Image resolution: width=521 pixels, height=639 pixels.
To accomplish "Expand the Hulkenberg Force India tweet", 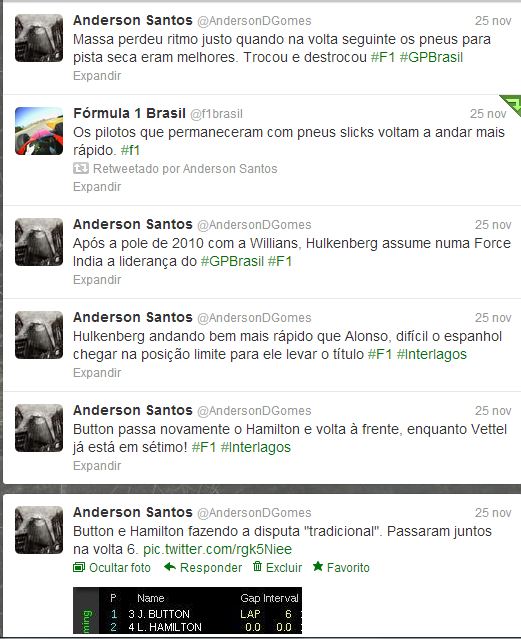I will click(97, 280).
